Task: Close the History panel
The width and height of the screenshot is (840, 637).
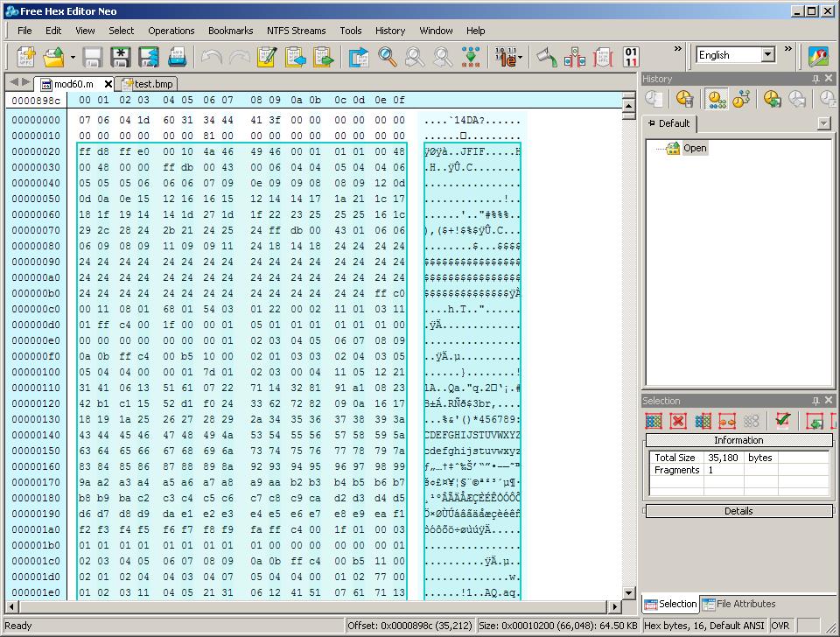Action: point(829,78)
